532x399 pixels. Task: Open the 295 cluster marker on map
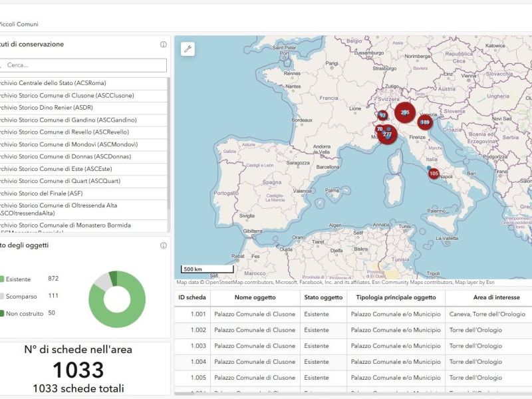(405, 112)
